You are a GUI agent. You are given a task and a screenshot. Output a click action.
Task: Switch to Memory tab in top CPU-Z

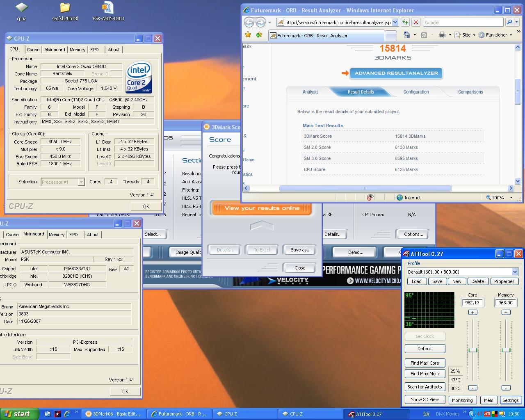(78, 50)
